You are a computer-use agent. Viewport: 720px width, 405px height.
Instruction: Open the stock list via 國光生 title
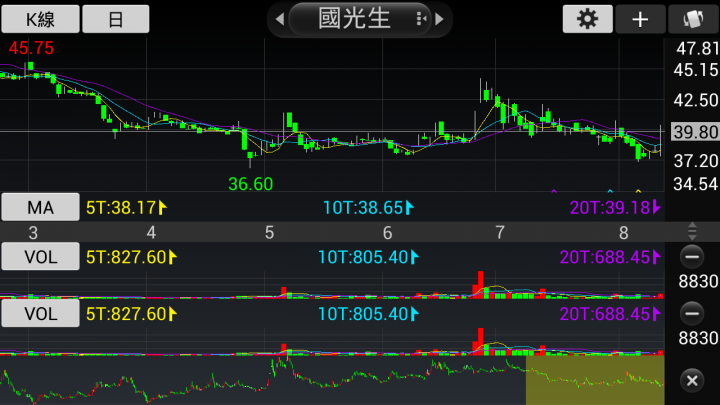(360, 19)
